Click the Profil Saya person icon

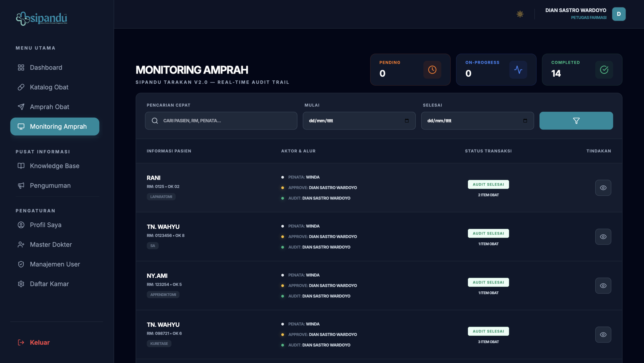pyautogui.click(x=21, y=225)
